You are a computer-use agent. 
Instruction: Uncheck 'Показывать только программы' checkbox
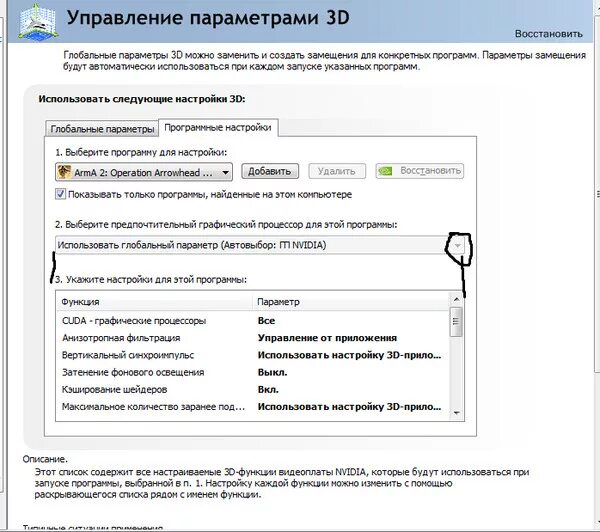click(60, 194)
